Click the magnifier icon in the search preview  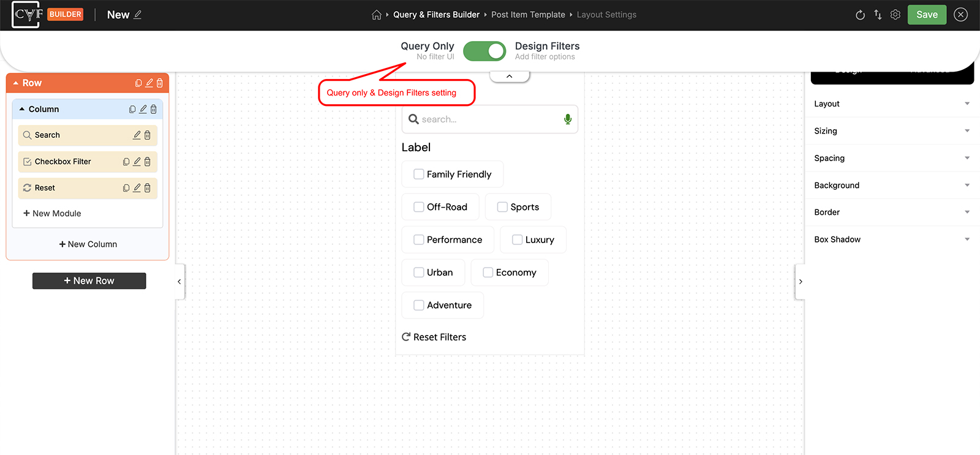pyautogui.click(x=413, y=119)
